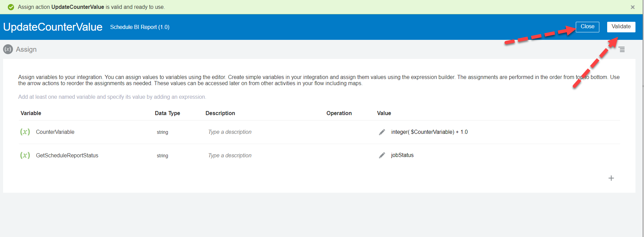Click the integer($CounterVariable) + 1.0 expression
Image resolution: width=644 pixels, height=237 pixels.
[429, 132]
